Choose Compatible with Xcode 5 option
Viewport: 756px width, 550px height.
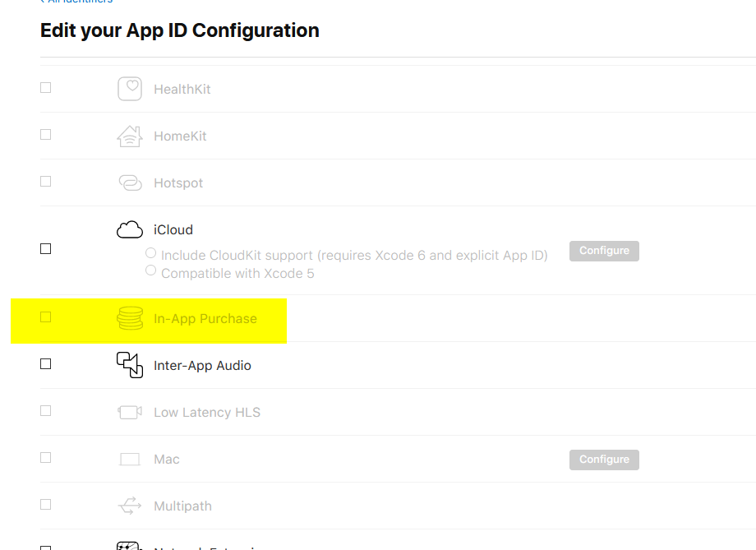coord(150,270)
